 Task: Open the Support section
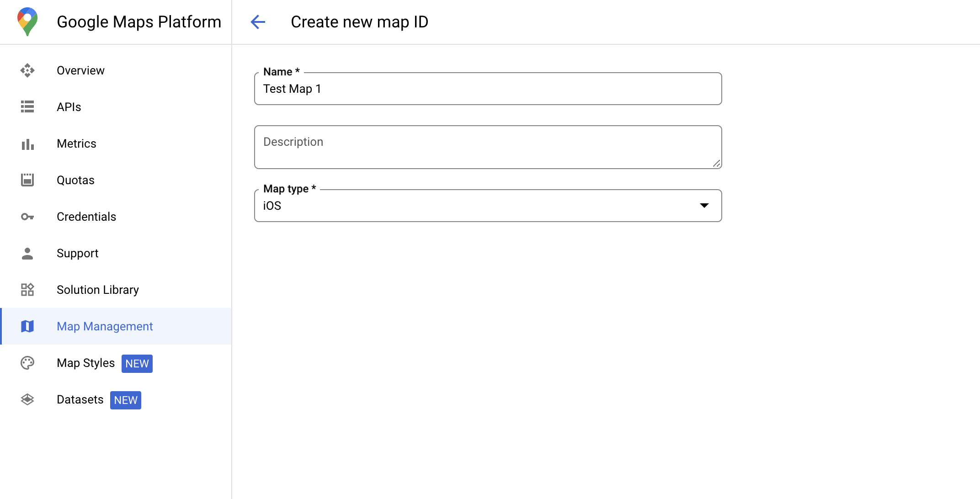[x=78, y=253]
